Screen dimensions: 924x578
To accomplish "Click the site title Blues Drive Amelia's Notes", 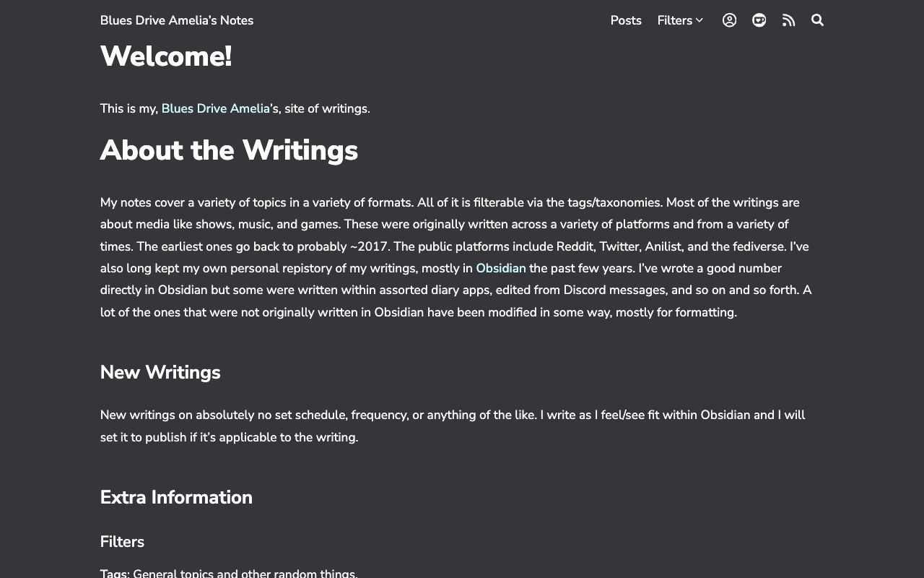I will click(x=177, y=20).
